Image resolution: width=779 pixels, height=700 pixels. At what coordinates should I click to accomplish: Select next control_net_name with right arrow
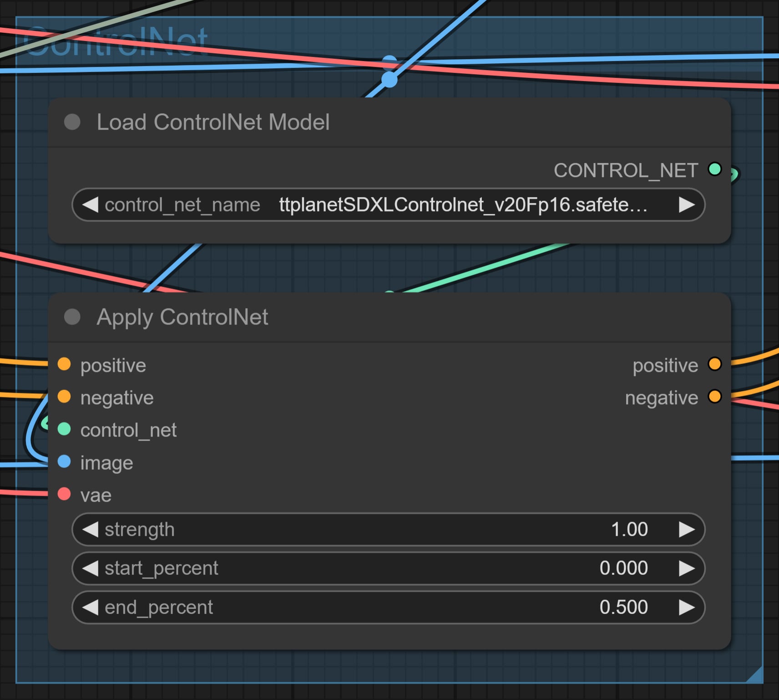point(687,205)
